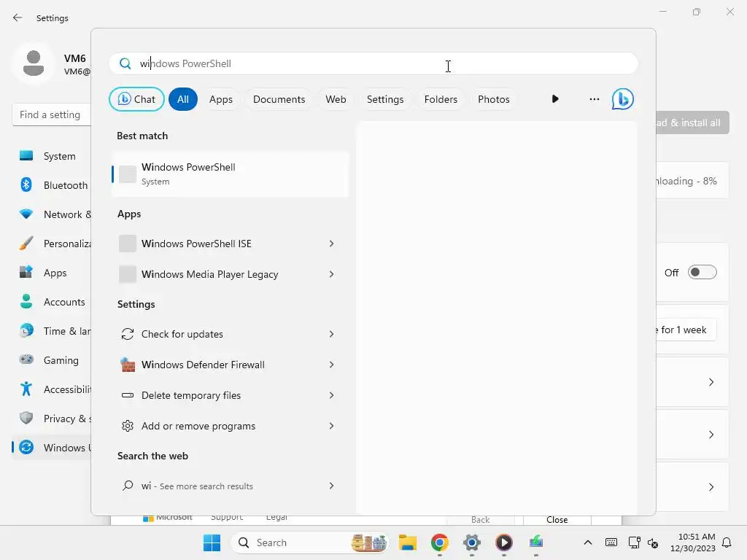The height and width of the screenshot is (560, 747).
Task: Expand the Check for updates result
Action: click(x=331, y=334)
